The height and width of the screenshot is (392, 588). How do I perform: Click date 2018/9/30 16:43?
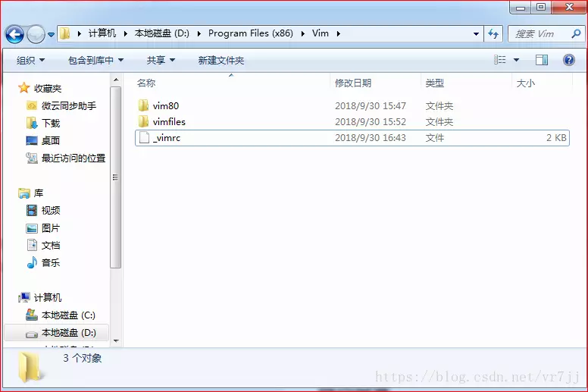(x=371, y=138)
